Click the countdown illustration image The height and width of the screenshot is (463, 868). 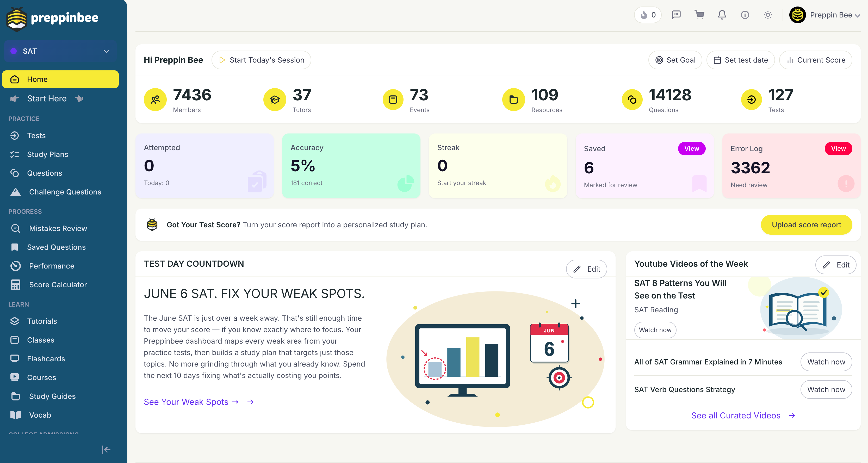point(495,359)
